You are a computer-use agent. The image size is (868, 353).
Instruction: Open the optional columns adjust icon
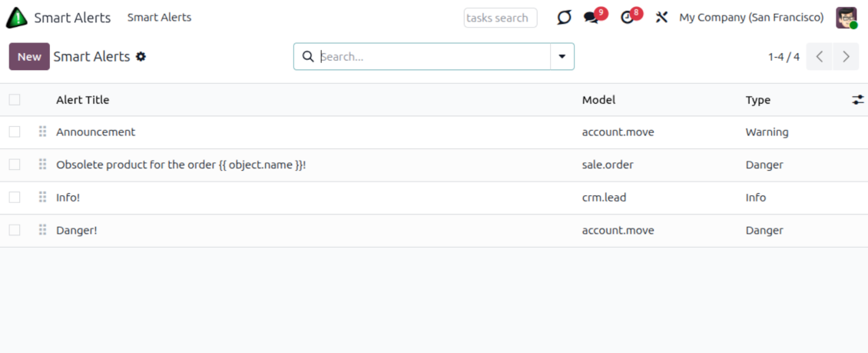pyautogui.click(x=858, y=100)
